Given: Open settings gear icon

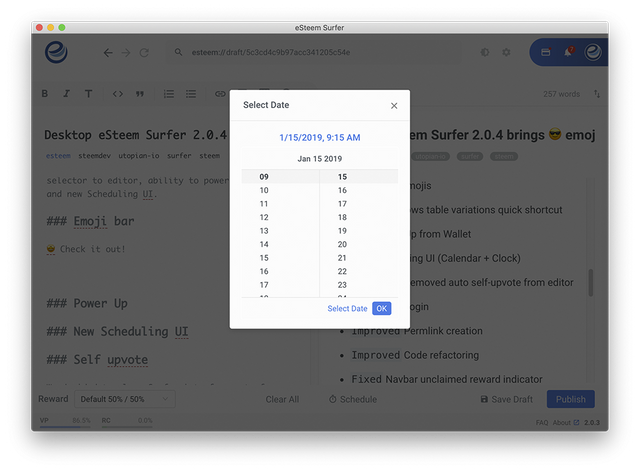Looking at the screenshot, I should [x=506, y=52].
